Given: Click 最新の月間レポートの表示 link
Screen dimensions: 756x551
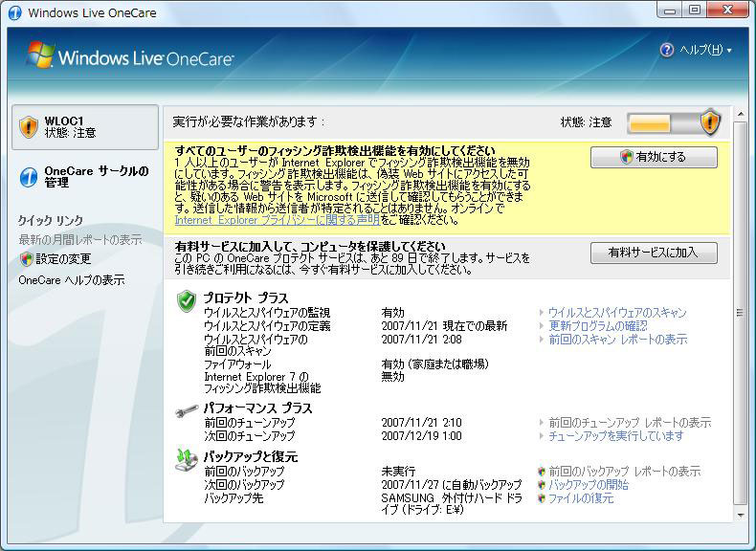Looking at the screenshot, I should (80, 239).
